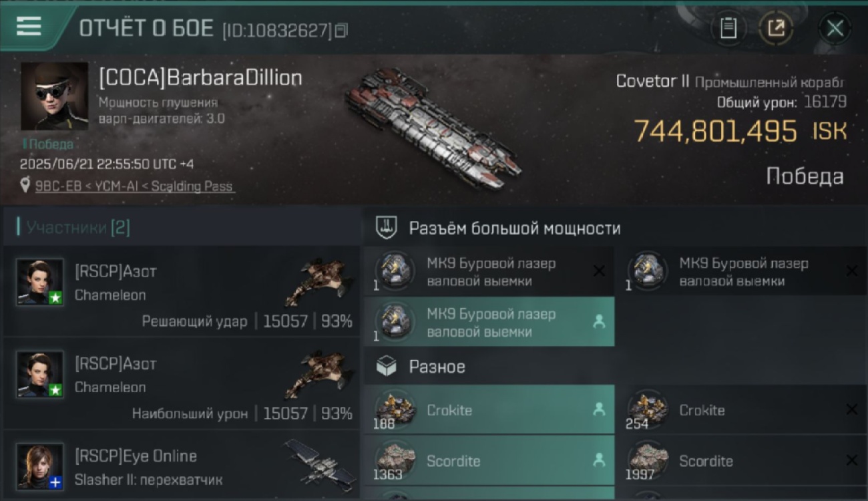
Task: Select the Crokite stack of 254
Action: (x=742, y=409)
